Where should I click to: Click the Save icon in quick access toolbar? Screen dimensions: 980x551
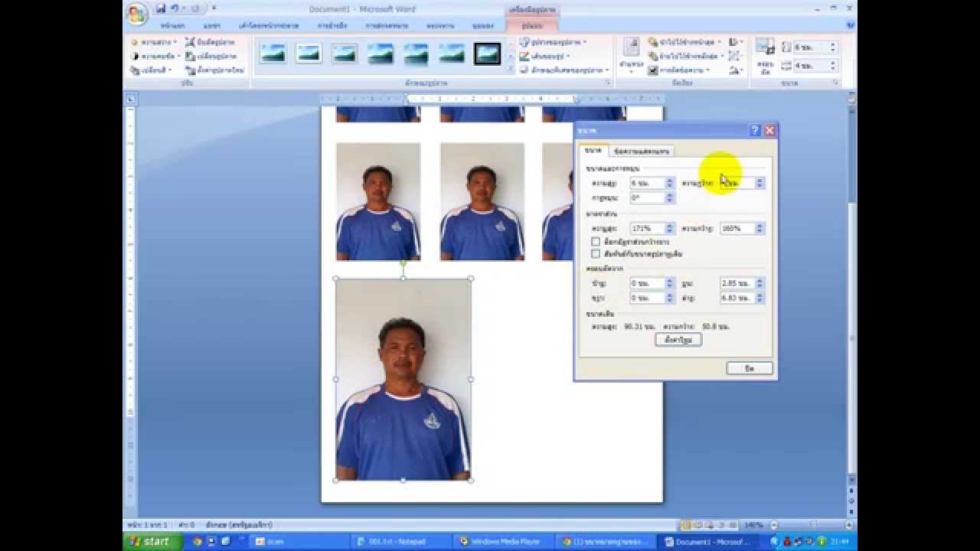[x=161, y=8]
